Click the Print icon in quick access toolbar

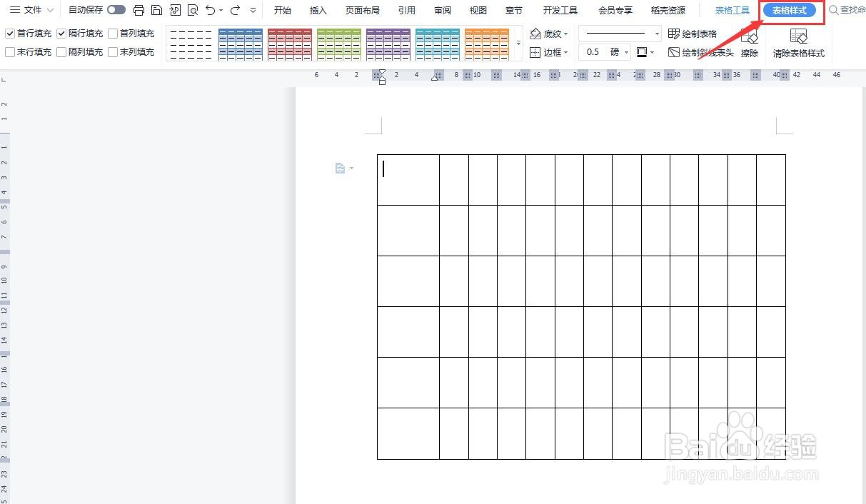(x=139, y=10)
